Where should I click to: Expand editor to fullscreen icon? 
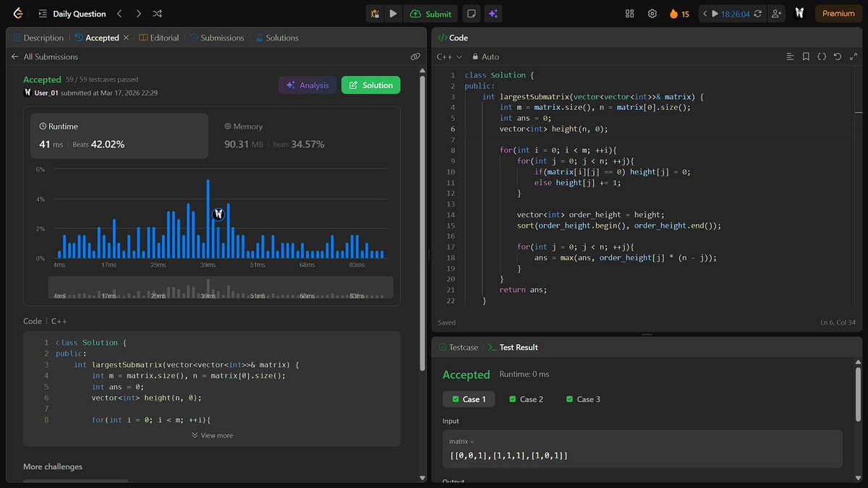click(853, 56)
